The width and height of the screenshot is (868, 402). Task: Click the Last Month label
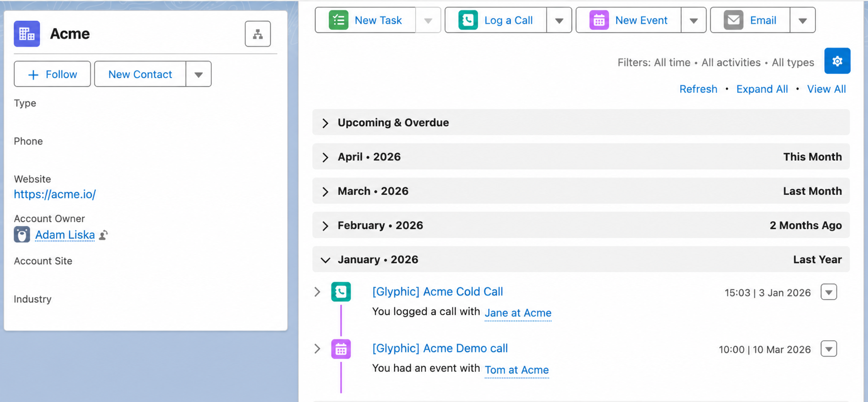tap(812, 191)
